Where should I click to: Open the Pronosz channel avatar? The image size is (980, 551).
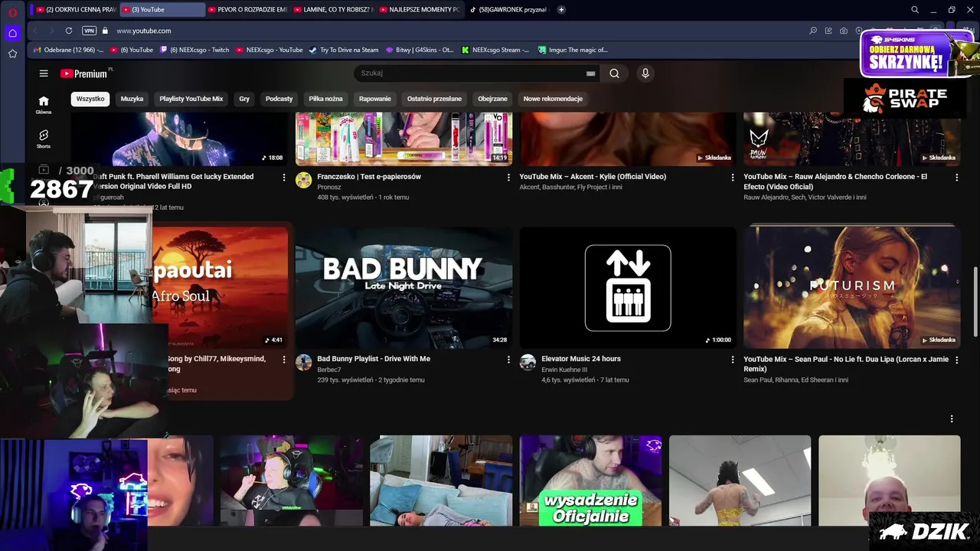(304, 180)
